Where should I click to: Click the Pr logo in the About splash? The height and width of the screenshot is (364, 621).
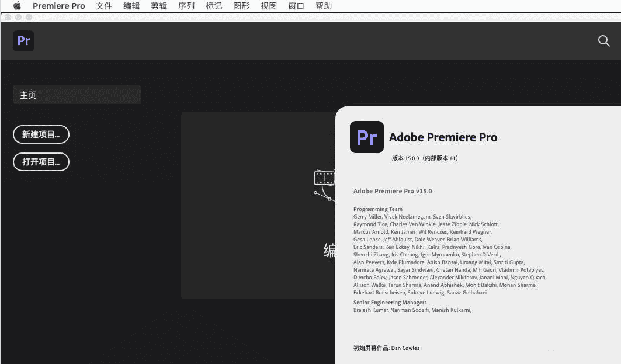pos(366,137)
